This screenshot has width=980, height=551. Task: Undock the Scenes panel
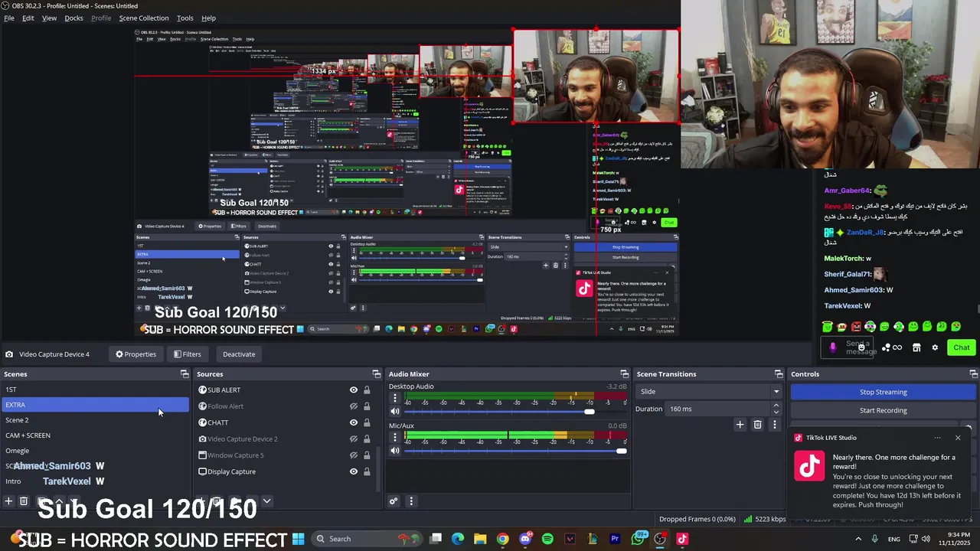click(184, 374)
